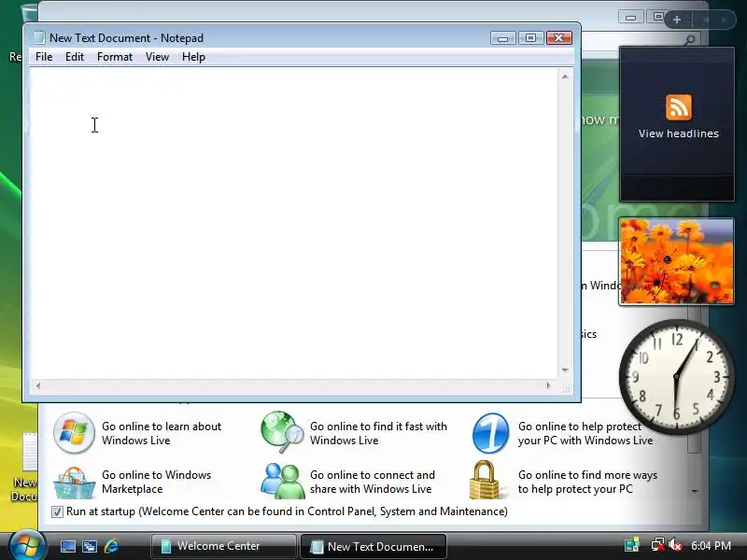The image size is (747, 560).
Task: Click Switch between windows quick launch icon
Action: 90,546
